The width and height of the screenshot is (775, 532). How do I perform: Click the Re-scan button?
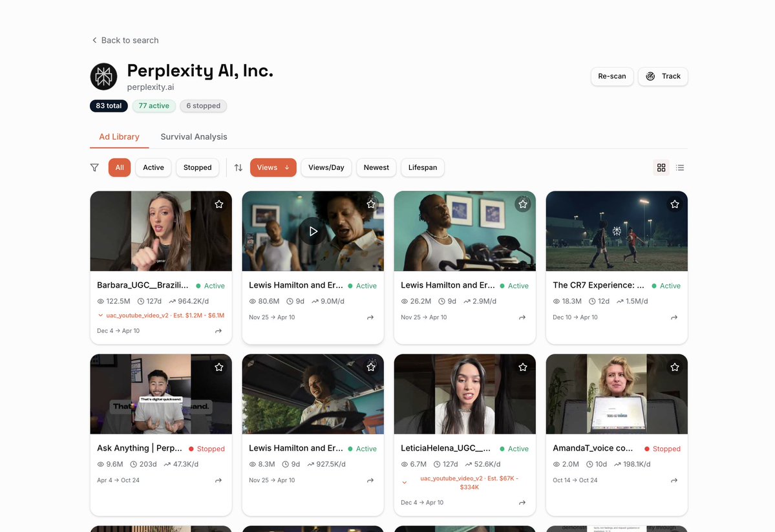click(x=612, y=76)
